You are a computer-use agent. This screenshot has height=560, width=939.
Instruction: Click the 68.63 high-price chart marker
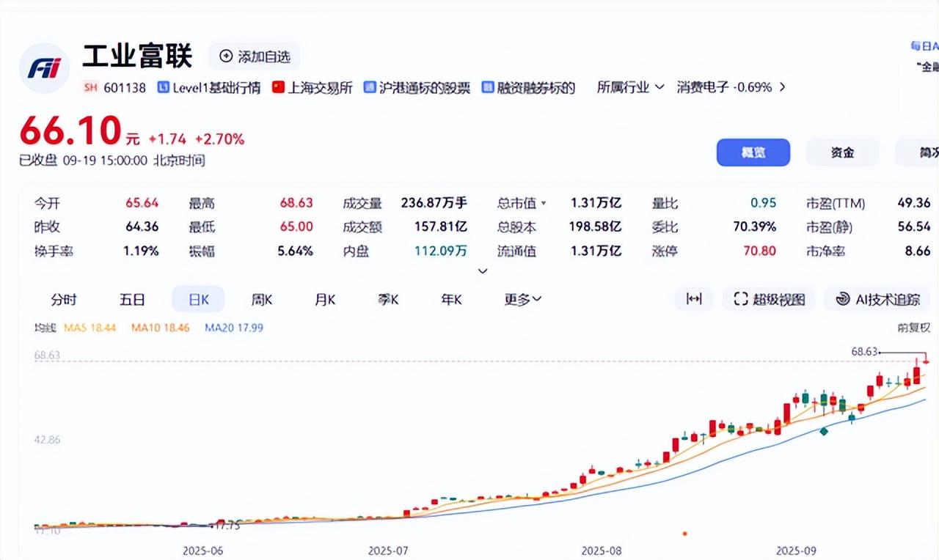[864, 352]
